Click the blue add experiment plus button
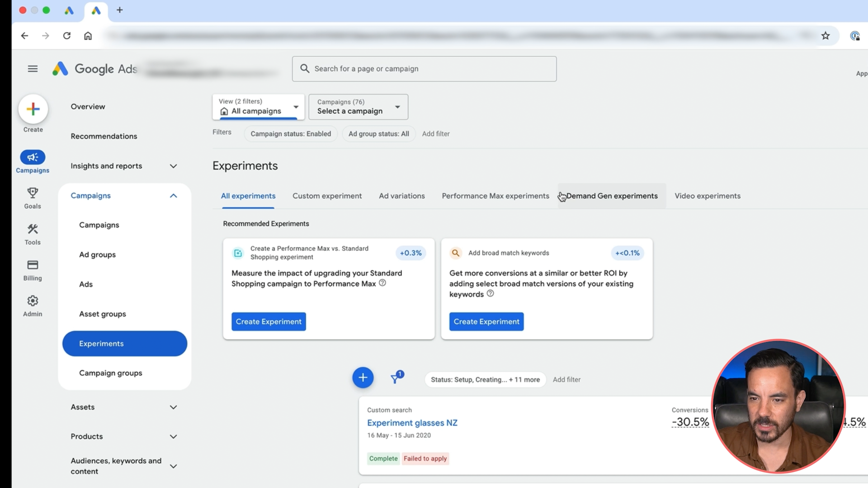 coord(363,378)
